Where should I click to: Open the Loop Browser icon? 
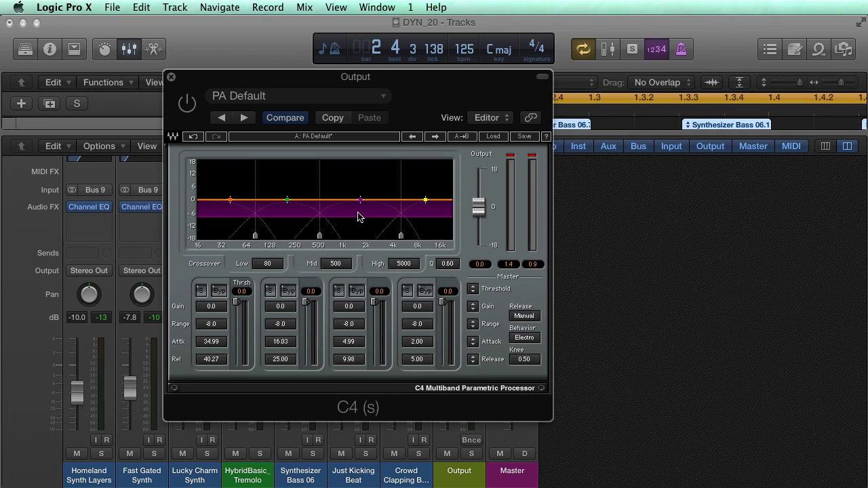819,49
